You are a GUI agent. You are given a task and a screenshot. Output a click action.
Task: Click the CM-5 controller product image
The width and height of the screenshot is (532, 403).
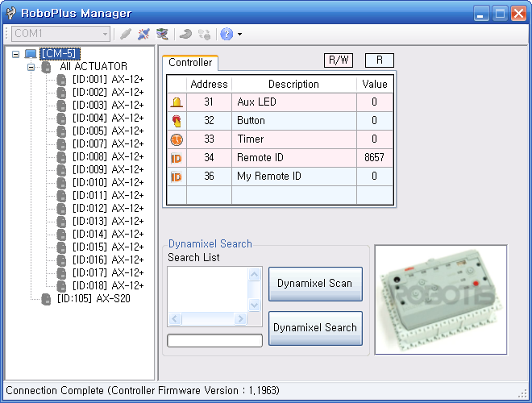(x=441, y=300)
